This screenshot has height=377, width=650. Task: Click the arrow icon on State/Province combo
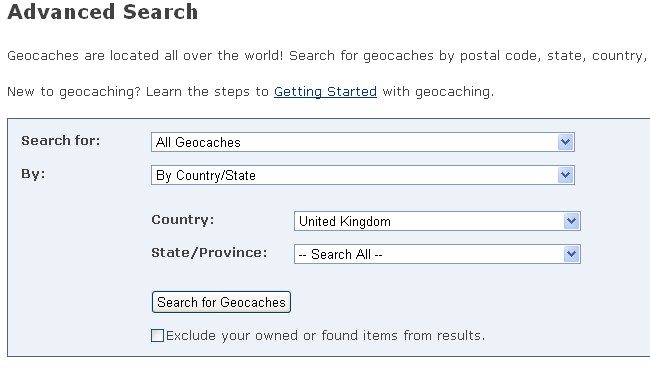click(x=571, y=254)
